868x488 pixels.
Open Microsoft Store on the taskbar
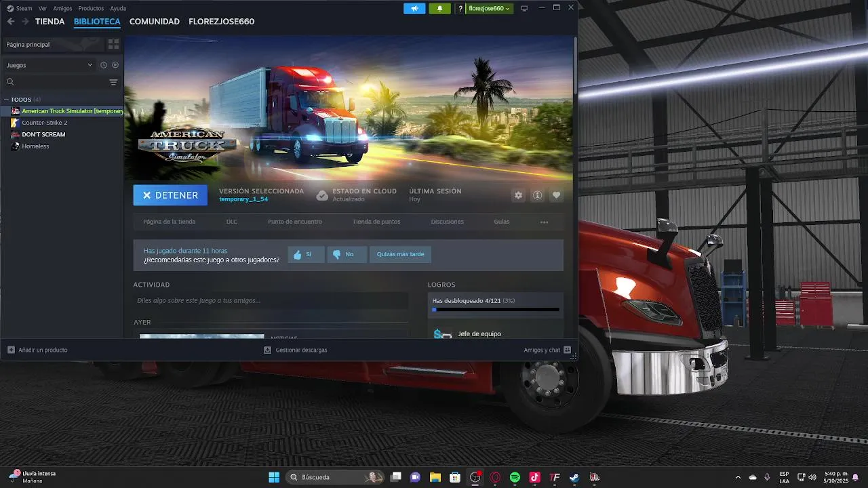click(x=455, y=477)
